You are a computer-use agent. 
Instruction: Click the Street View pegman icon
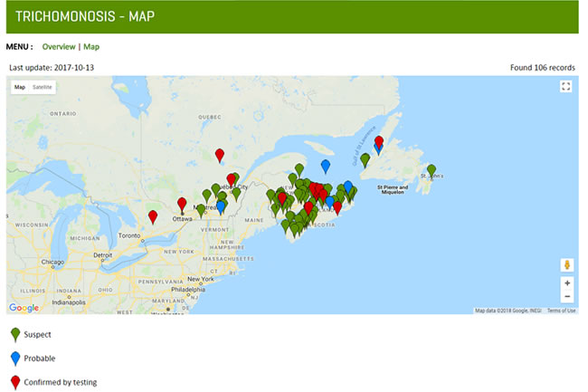click(567, 265)
